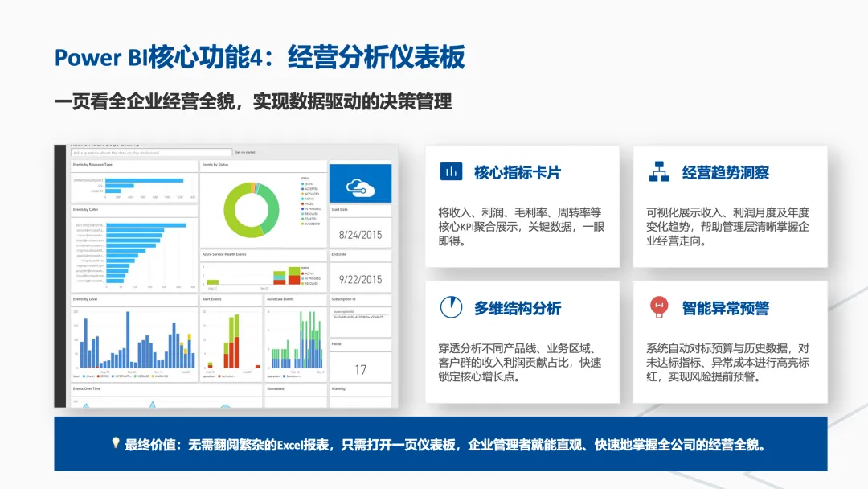Click the status legend of donut chart

pyautogui.click(x=311, y=202)
